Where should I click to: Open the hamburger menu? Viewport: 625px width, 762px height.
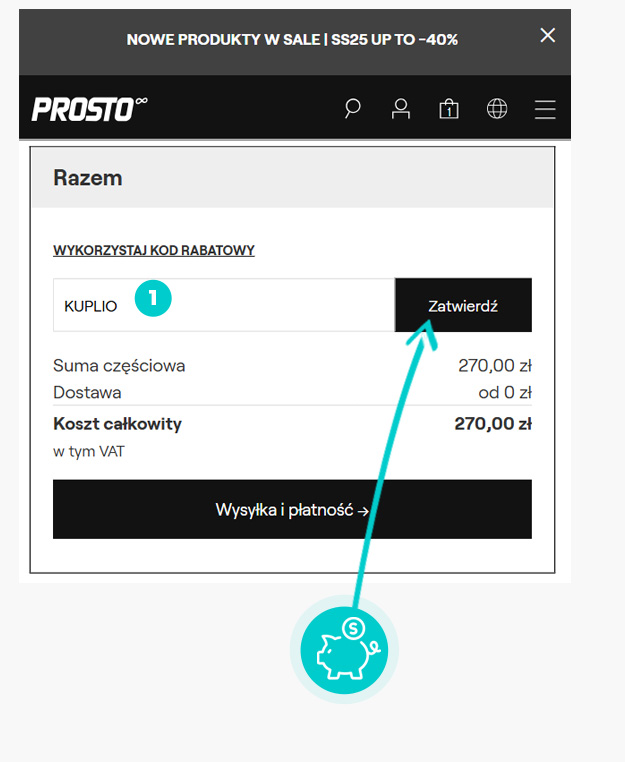(545, 108)
